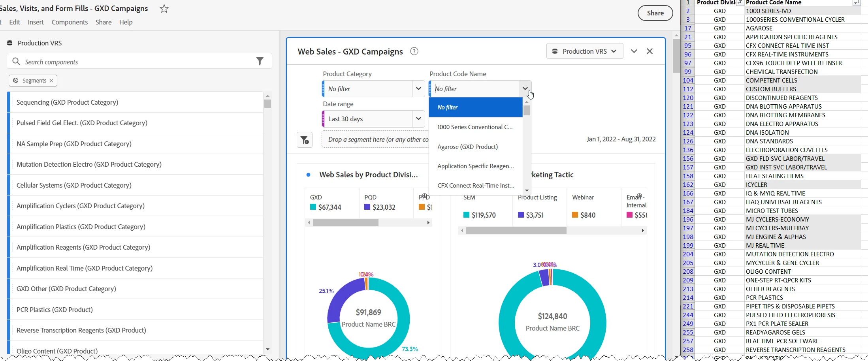Select Reverse Transcription Reagents segment
Screen dimensions: 868x361
[x=136, y=330]
